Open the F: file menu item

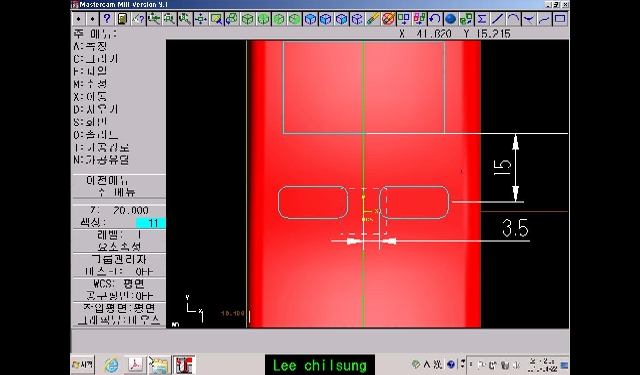(91, 71)
